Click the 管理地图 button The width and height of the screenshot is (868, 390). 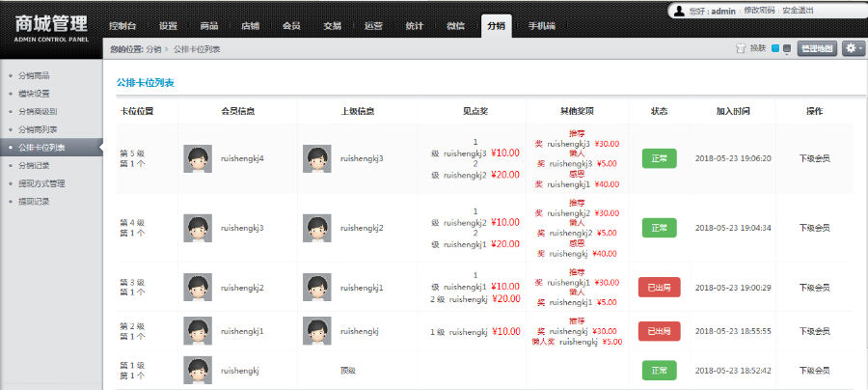coord(817,48)
